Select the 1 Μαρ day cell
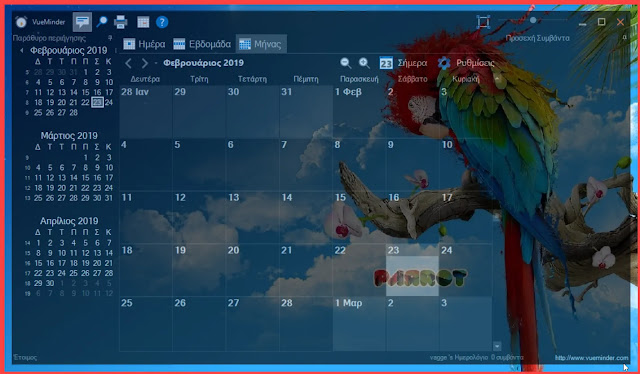 (x=359, y=323)
